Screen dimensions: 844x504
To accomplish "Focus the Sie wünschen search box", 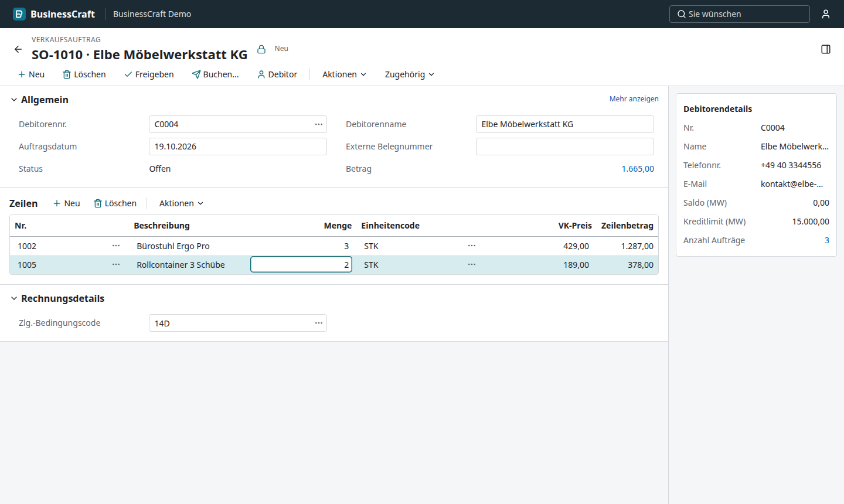I will [740, 14].
